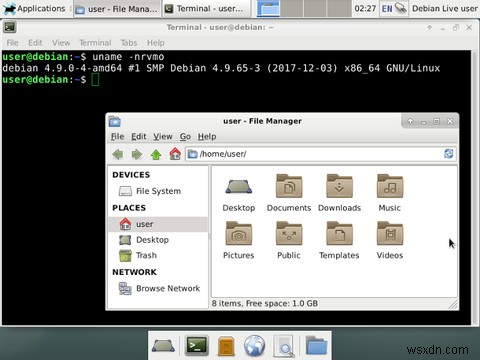The image size is (480, 360).
Task: Open Trash in the sidebar
Action: pos(158,255)
